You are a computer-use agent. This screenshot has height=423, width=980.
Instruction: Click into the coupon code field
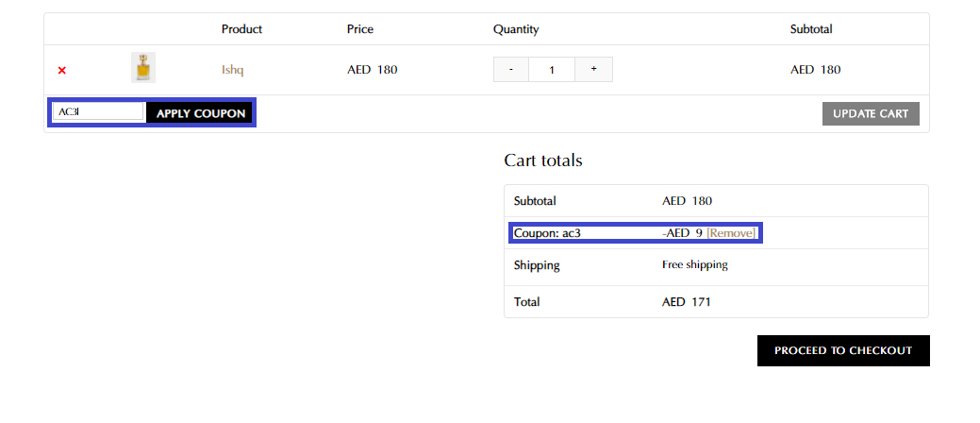pyautogui.click(x=98, y=112)
